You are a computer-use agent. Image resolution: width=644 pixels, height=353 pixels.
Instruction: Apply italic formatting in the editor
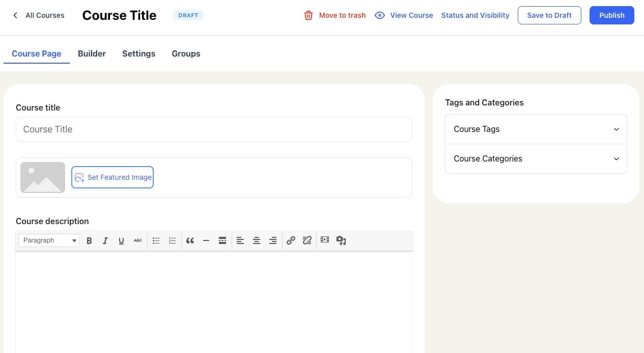coord(105,240)
